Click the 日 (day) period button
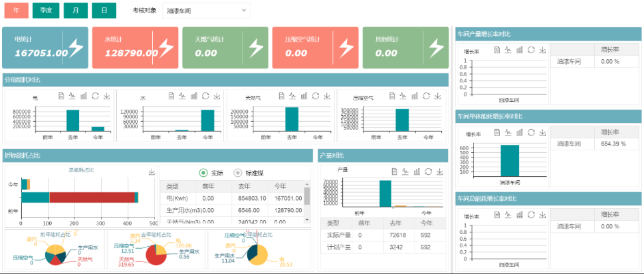This screenshot has height=274, width=644. coord(104,11)
